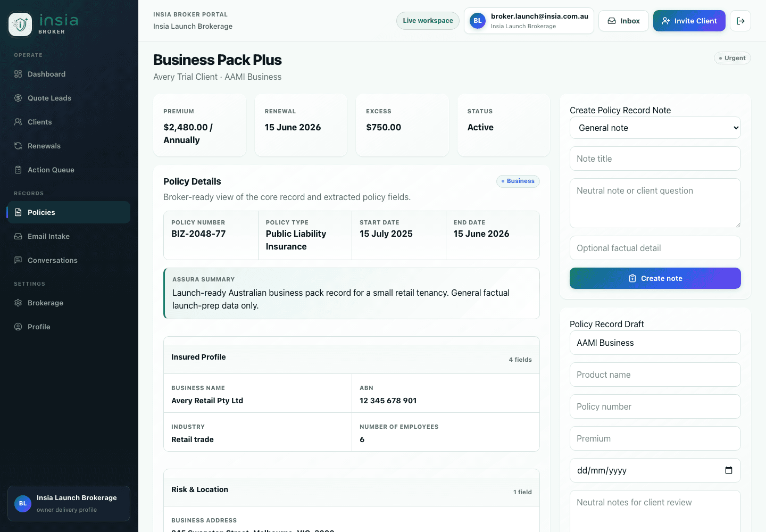Screen dimensions: 766x532
Task: Click the Inbox button
Action: pyautogui.click(x=623, y=21)
